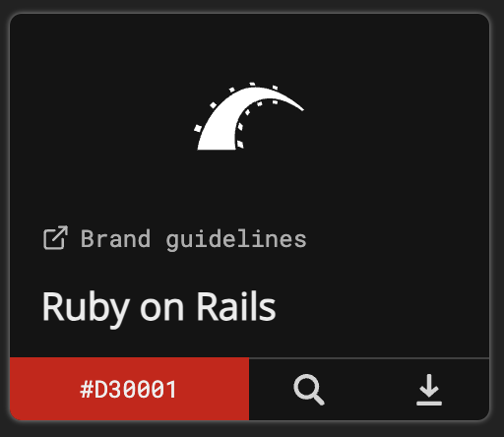Click the lens of the search icon
This screenshot has width=504, height=437.
306,387
